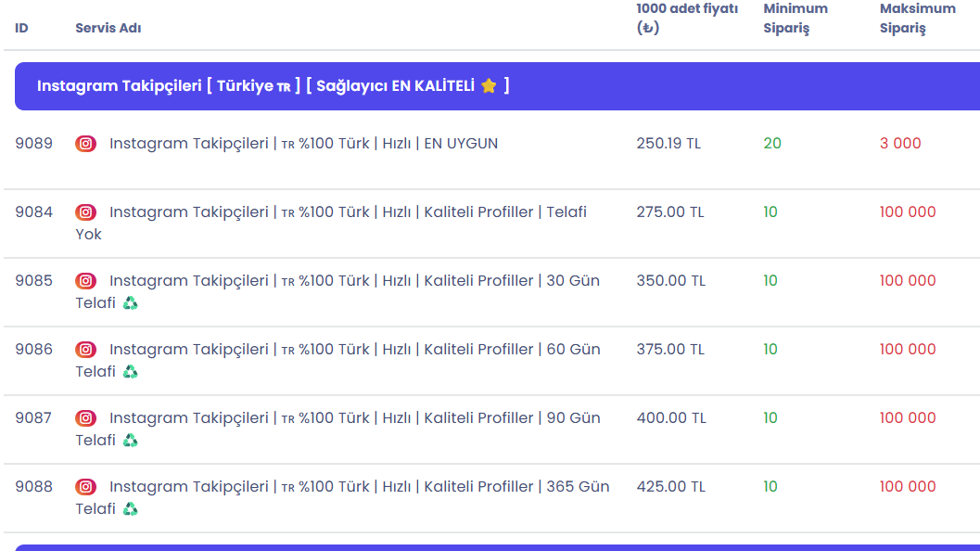Click the ID column header
Viewport: 980px width, 551px height.
pyautogui.click(x=21, y=28)
